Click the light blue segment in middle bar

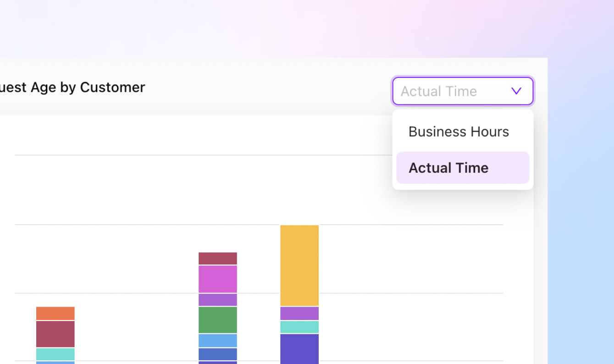(x=218, y=341)
